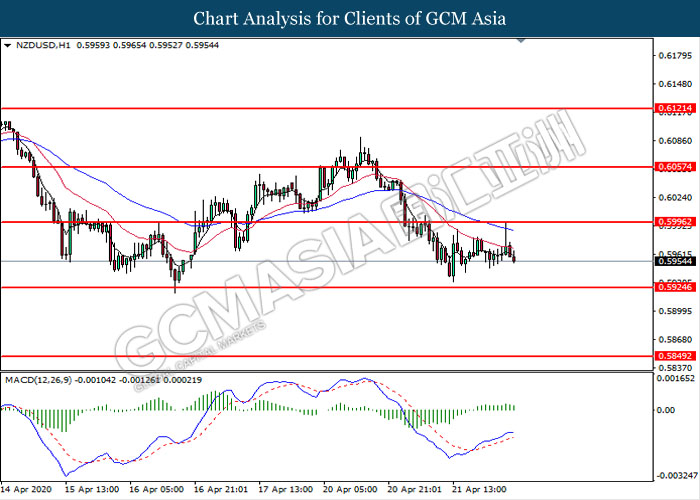Click the 0.61780 price axis value
The width and height of the screenshot is (700, 500).
670,55
